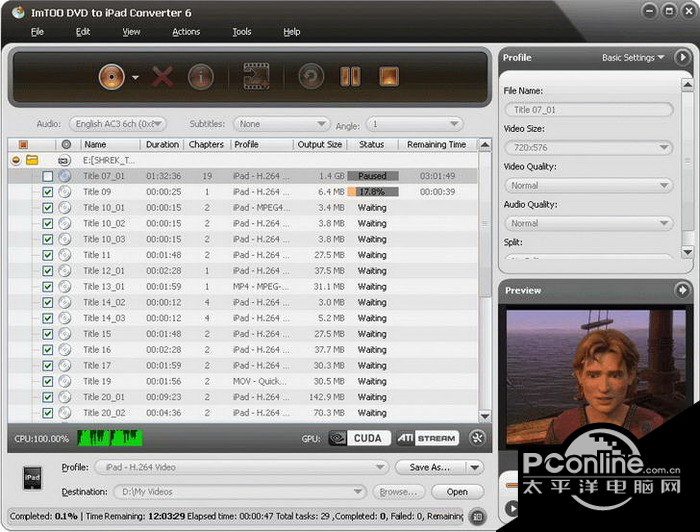Uncheck the Title 11 checkbox
Image resolution: width=700 pixels, height=532 pixels.
(x=48, y=255)
